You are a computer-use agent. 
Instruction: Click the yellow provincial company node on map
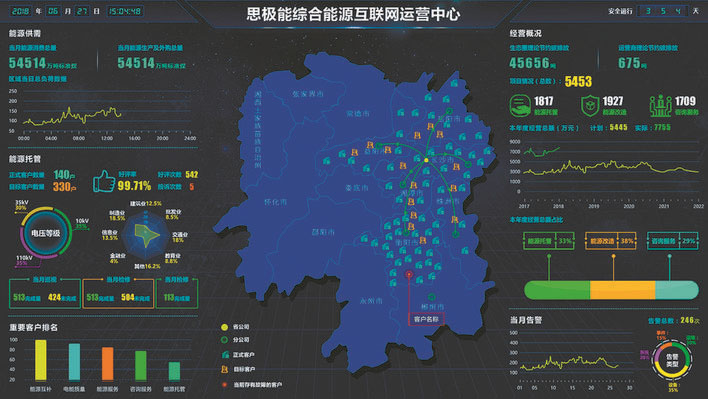426,160
